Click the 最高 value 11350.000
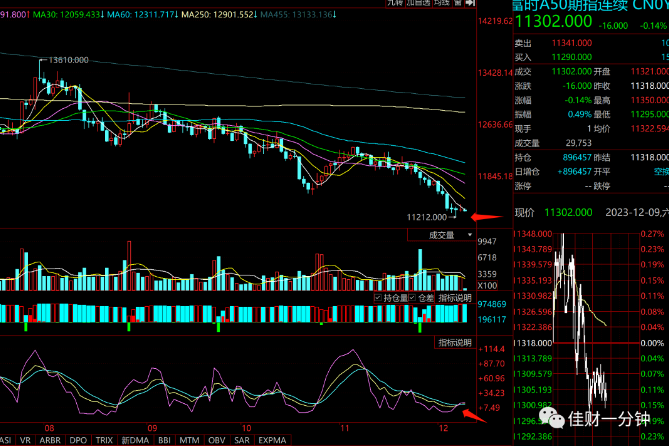669x446 pixels. pos(650,100)
